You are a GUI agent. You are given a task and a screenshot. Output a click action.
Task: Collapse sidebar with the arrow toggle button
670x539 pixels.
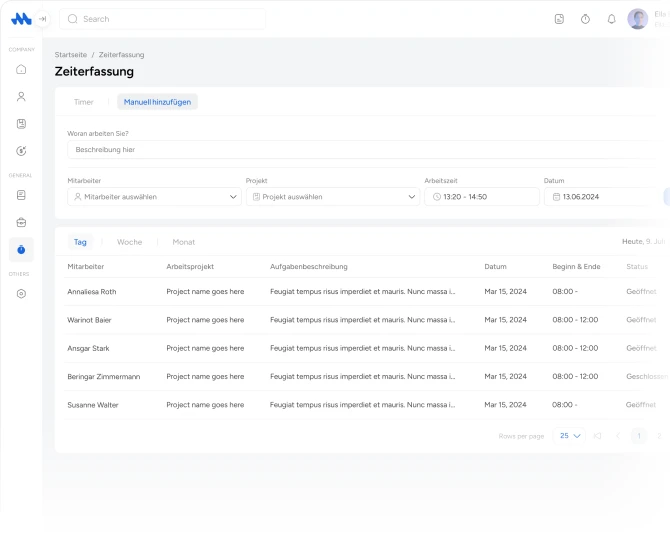(43, 19)
